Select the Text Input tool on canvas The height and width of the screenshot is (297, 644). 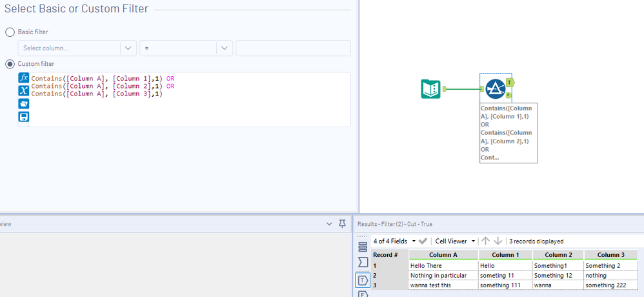pos(430,88)
